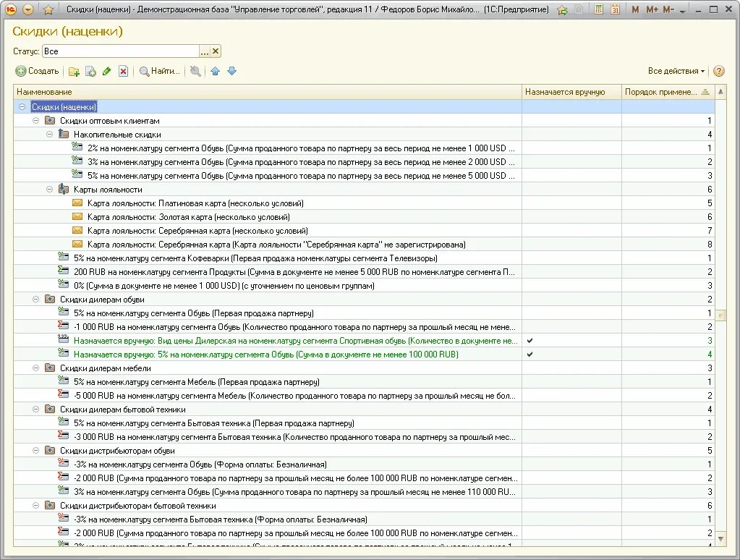Click sum icon of 200 RUB Продукты row

pyautogui.click(x=63, y=271)
